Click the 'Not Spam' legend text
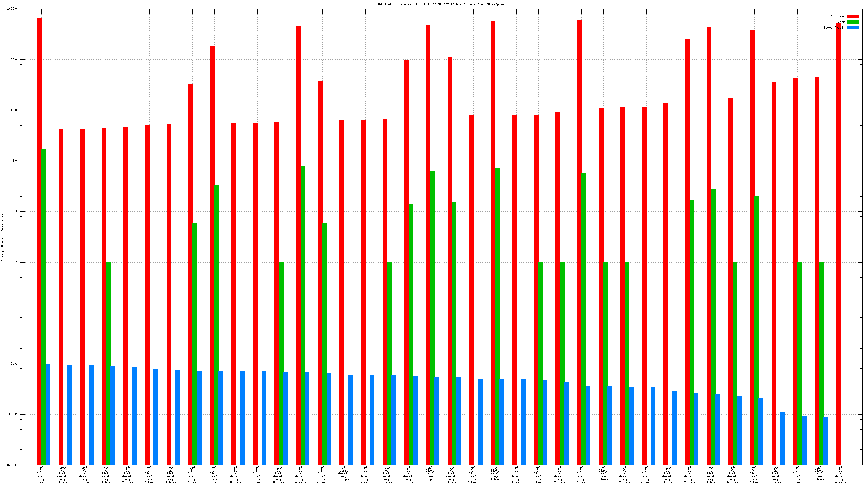Image resolution: width=868 pixels, height=488 pixels. pyautogui.click(x=837, y=16)
